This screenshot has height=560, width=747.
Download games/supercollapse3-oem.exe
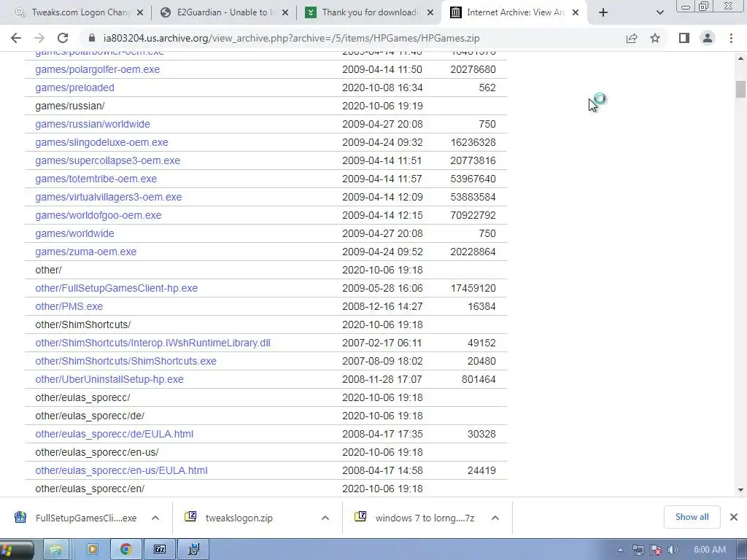point(108,160)
